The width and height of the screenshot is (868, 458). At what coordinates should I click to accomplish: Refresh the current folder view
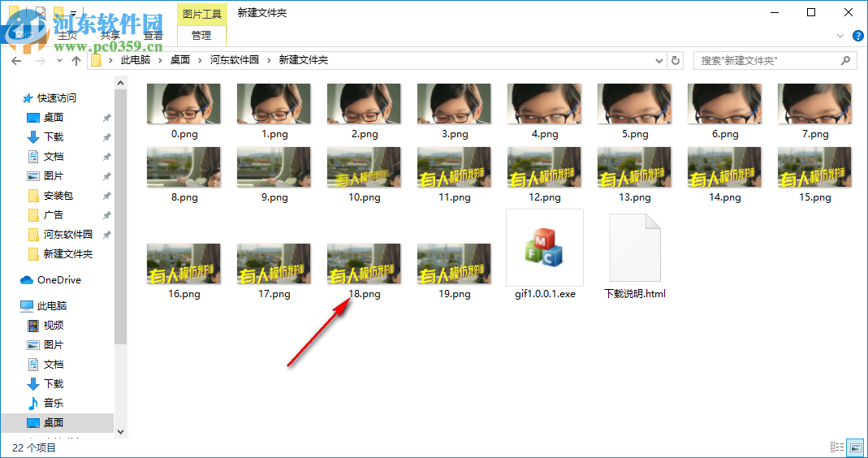click(676, 60)
